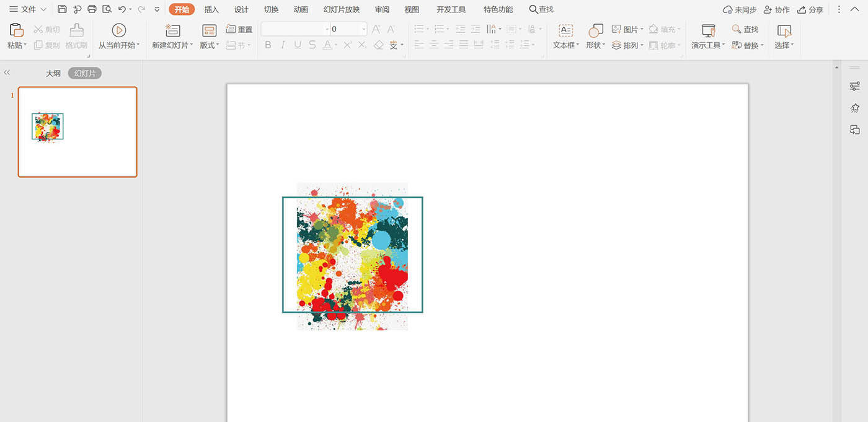The image size is (868, 422).
Task: Click the bottom icon in right sidebar
Action: [855, 130]
